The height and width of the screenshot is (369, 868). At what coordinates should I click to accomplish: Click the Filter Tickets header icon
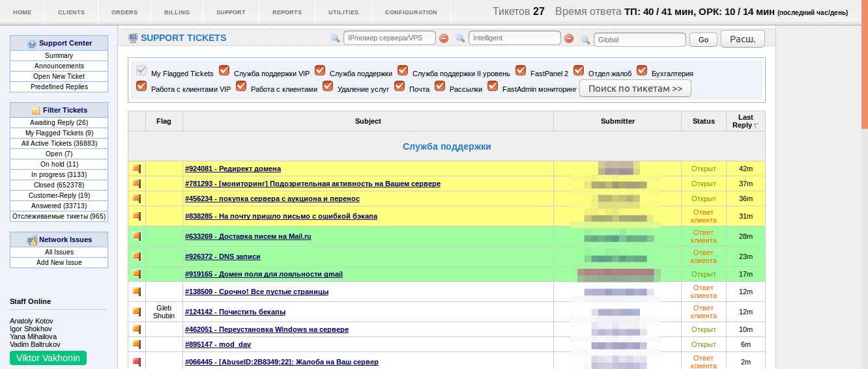(x=36, y=111)
